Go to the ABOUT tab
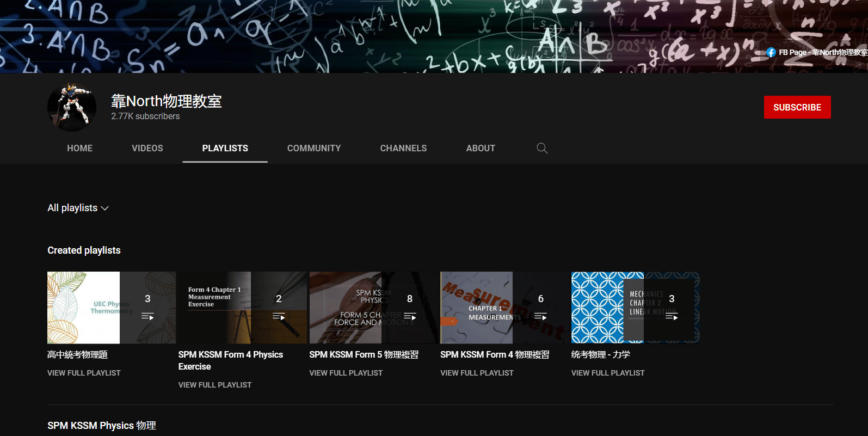The height and width of the screenshot is (436, 868). (481, 148)
